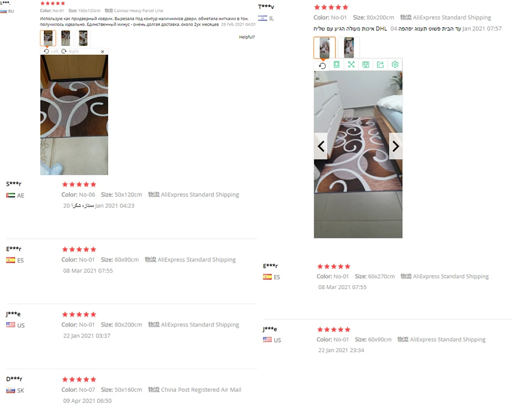The image size is (513, 420).
Task: Click the first thumbnail in the IL review
Action: (325, 48)
